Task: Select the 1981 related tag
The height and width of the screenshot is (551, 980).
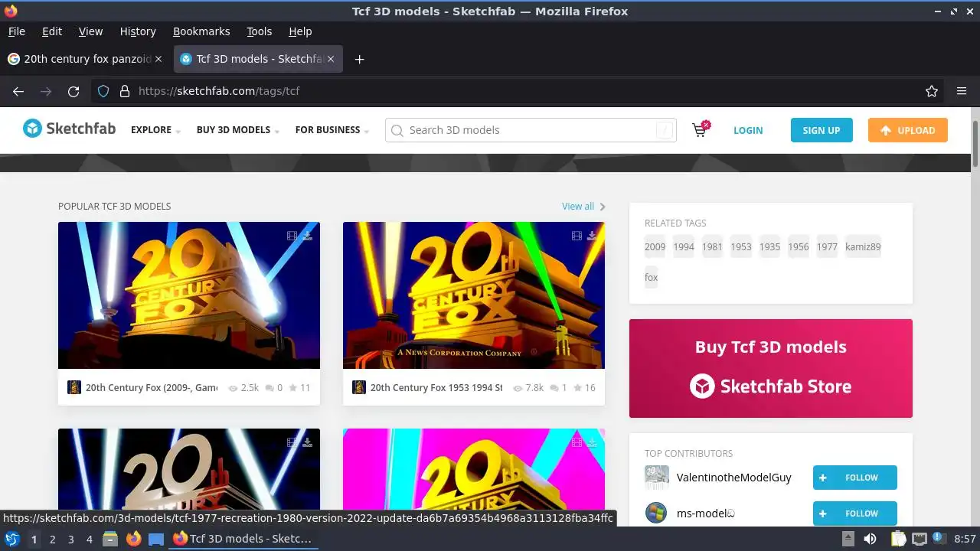Action: click(x=712, y=247)
